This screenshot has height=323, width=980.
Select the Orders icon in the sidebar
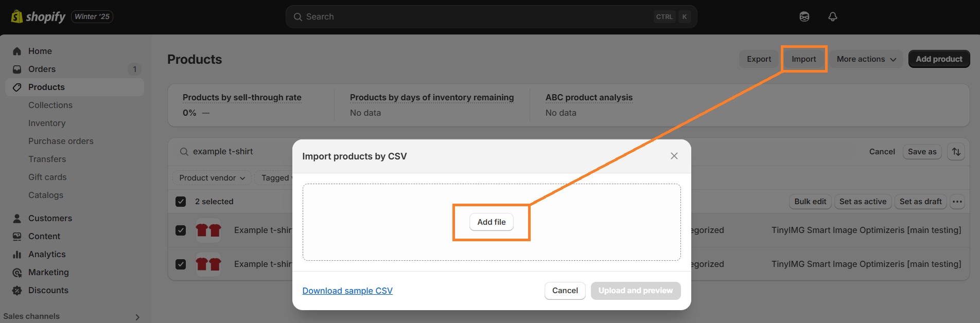[17, 69]
